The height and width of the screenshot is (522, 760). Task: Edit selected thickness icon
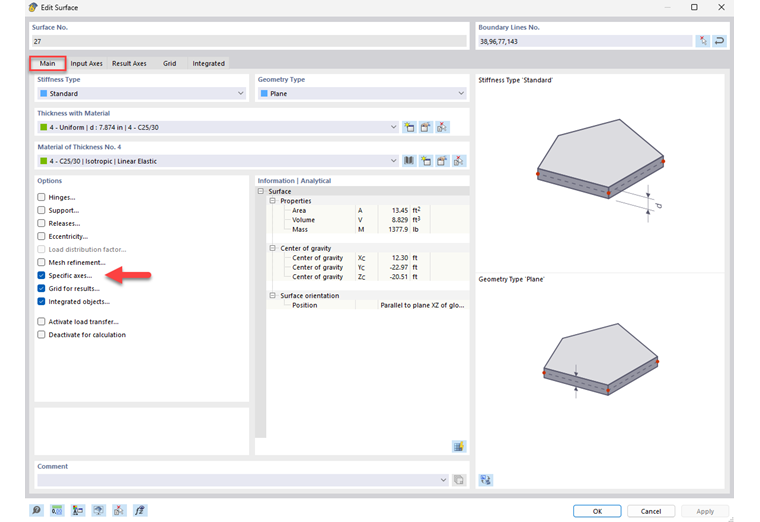tap(426, 127)
